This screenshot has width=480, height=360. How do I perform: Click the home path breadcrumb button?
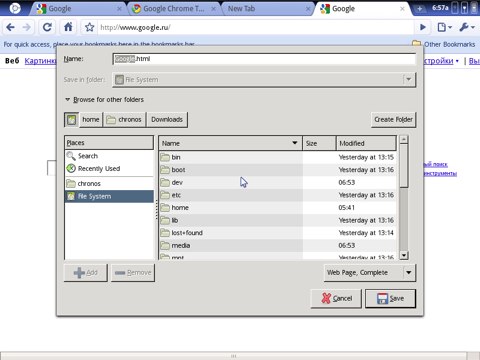tap(91, 119)
